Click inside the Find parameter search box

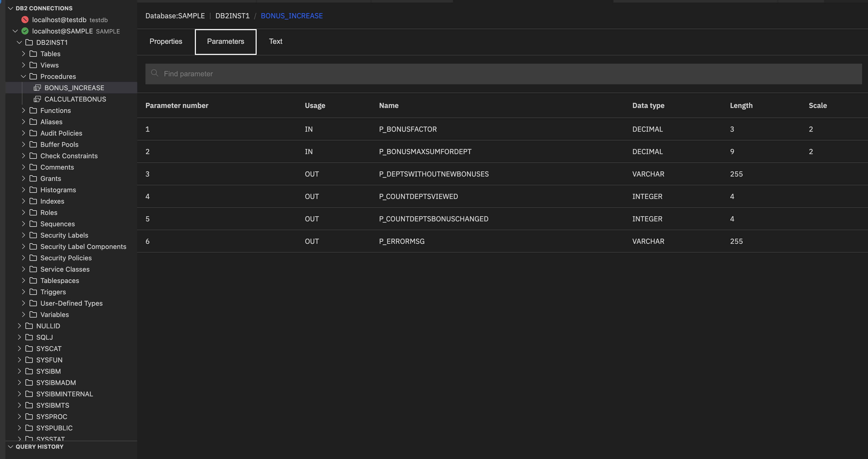coord(303,73)
